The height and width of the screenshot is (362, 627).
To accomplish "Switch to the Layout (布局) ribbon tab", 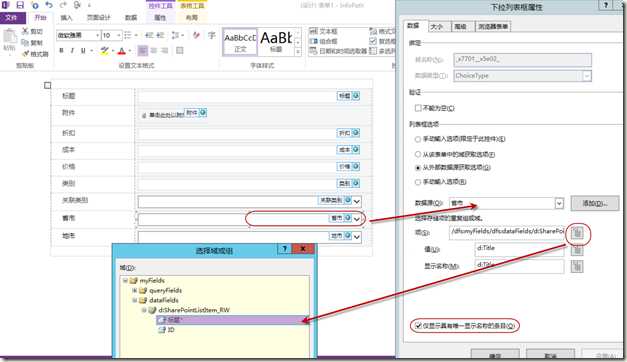I will point(192,18).
